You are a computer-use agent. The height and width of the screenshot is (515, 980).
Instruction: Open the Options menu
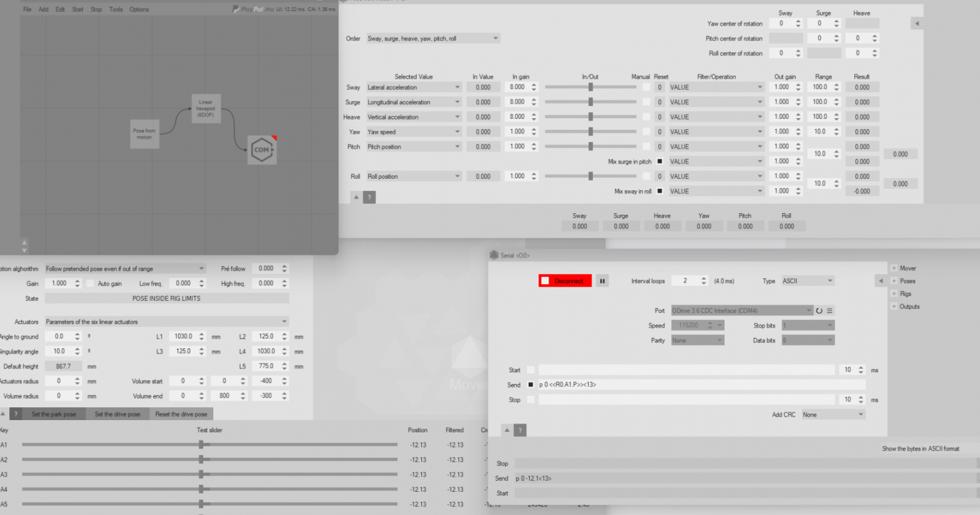tap(139, 9)
